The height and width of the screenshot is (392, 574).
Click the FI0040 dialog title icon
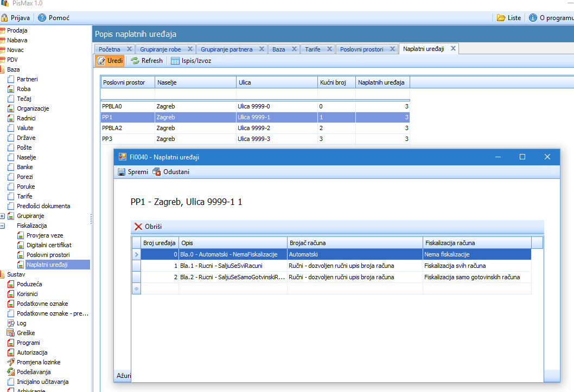122,157
